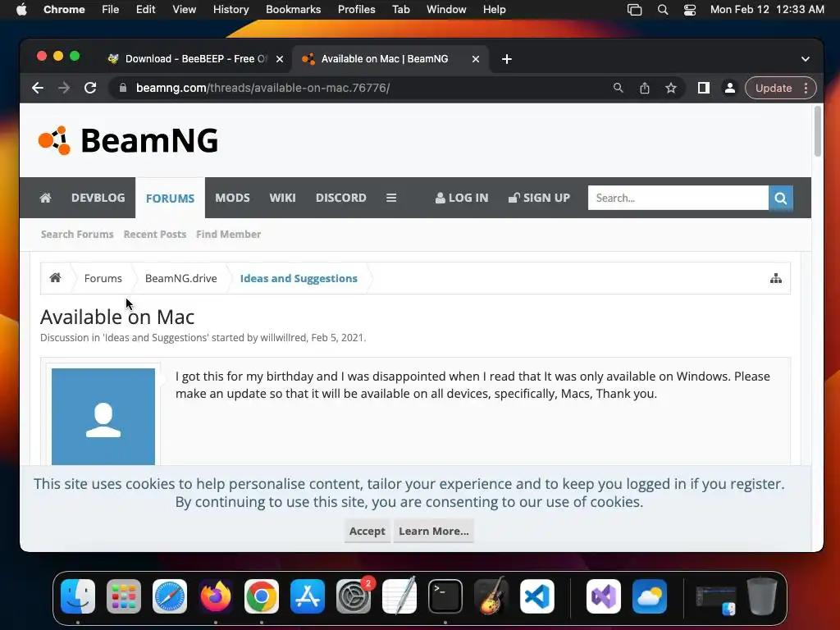Open Launchpad from the Dock
The height and width of the screenshot is (630, 840).
click(124, 596)
